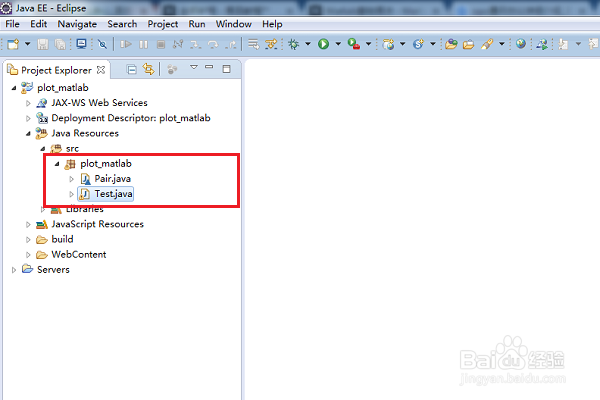Open the Edit menu

(x=39, y=24)
